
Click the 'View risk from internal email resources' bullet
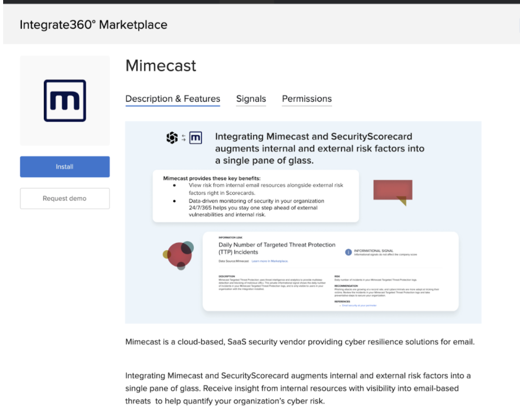point(266,189)
